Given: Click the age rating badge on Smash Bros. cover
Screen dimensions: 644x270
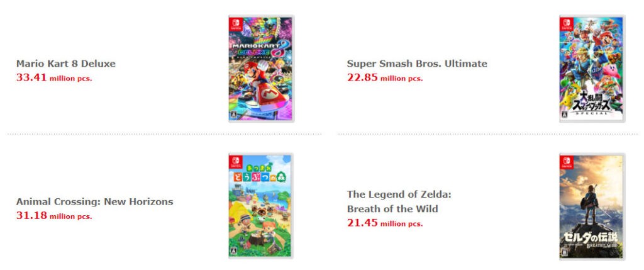Looking at the screenshot, I should click(565, 115).
